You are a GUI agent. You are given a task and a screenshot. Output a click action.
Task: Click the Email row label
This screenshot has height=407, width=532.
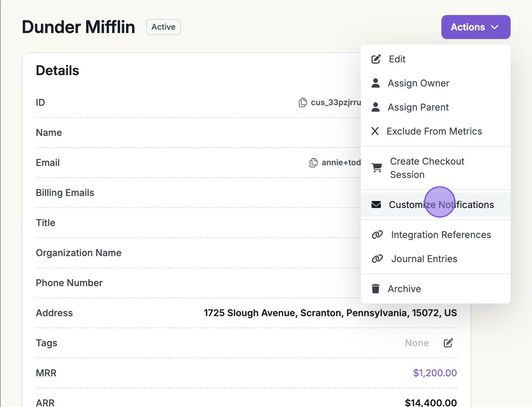pos(48,163)
